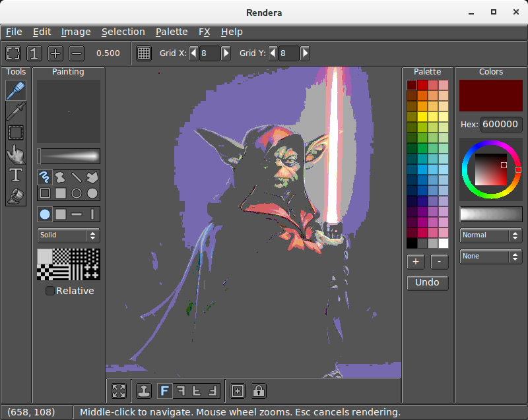The height and width of the screenshot is (420, 528).
Task: Select the square brush shape option
Action: [61, 214]
